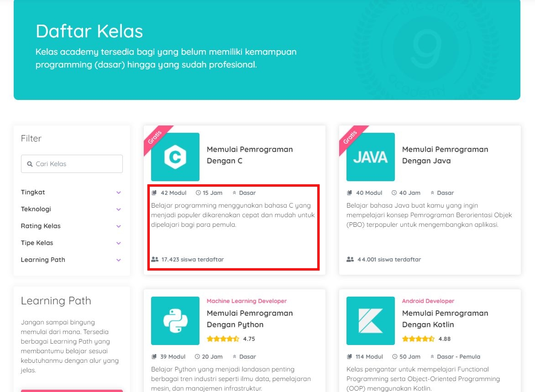Click the clock icon showing 15 Jam
The width and height of the screenshot is (535, 392).
pos(199,193)
